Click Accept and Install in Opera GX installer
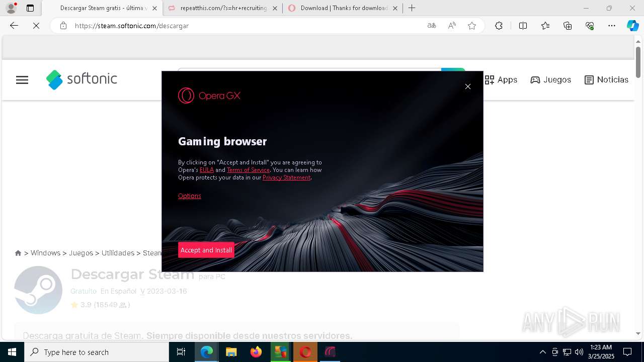The width and height of the screenshot is (644, 362). (x=206, y=250)
